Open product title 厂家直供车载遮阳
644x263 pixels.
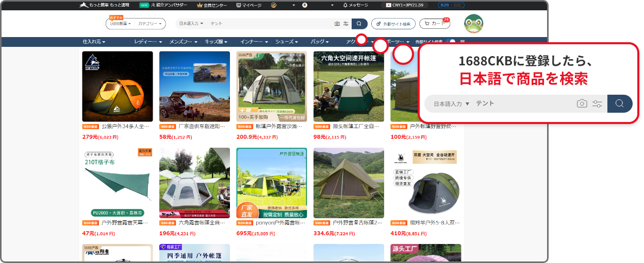pyautogui.click(x=202, y=126)
